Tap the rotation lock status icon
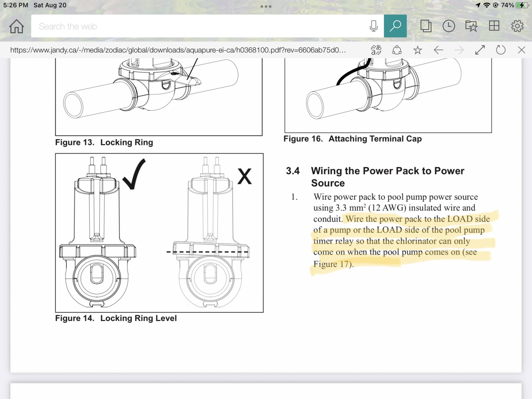 tap(496, 5)
